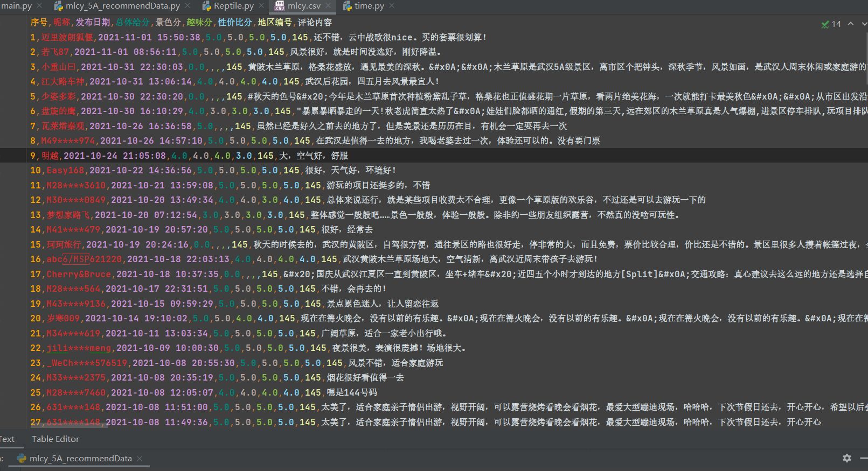868x471 pixels.
Task: Close the time.py tab
Action: pos(392,6)
